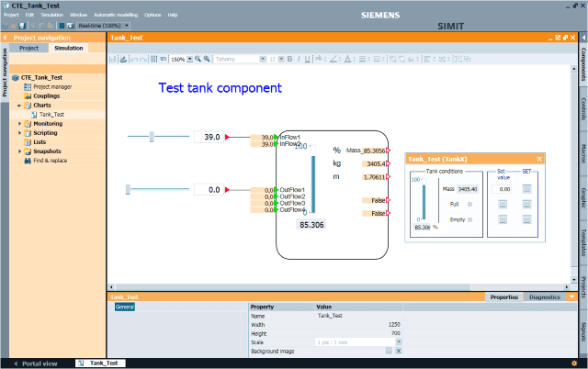Click the zoom out magnifier icon
The width and height of the screenshot is (588, 369).
[208, 59]
